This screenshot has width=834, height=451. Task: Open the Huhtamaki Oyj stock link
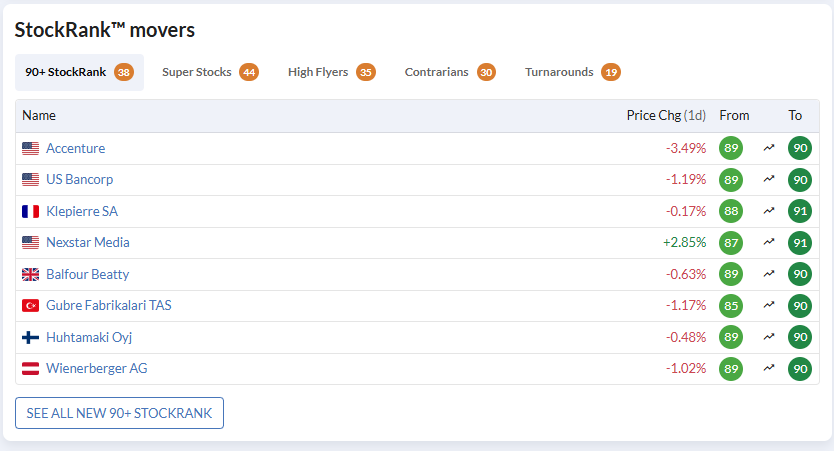tap(89, 337)
